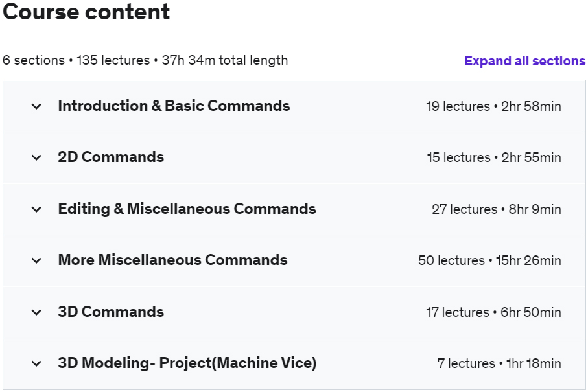Click chevron beside 2D Commands
This screenshot has height=392, width=588.
(x=36, y=157)
